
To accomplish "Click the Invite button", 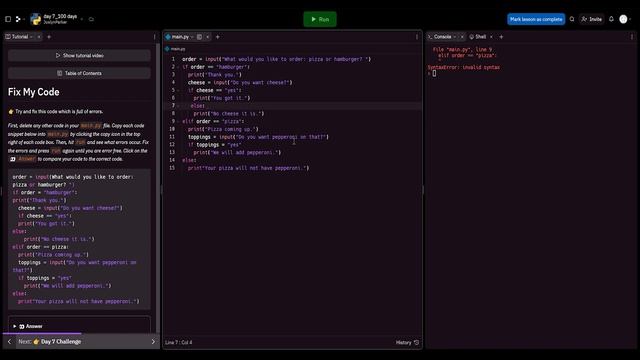I will [x=591, y=19].
